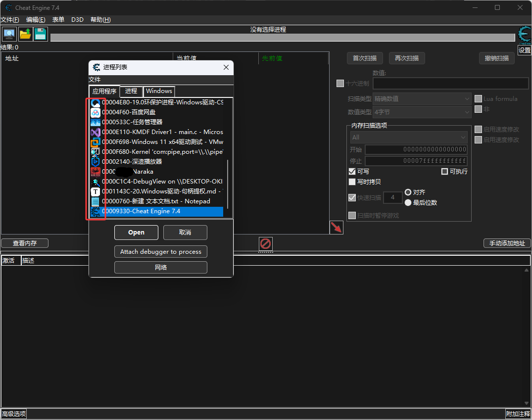
Task: Open the 扫描类型 精确数值 dropdown
Action: 422,99
